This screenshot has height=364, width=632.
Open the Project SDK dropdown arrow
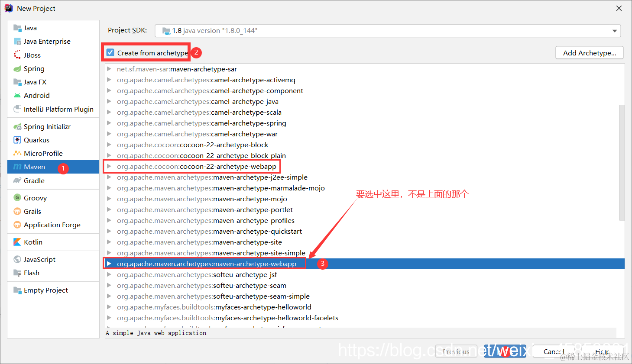[x=614, y=31]
